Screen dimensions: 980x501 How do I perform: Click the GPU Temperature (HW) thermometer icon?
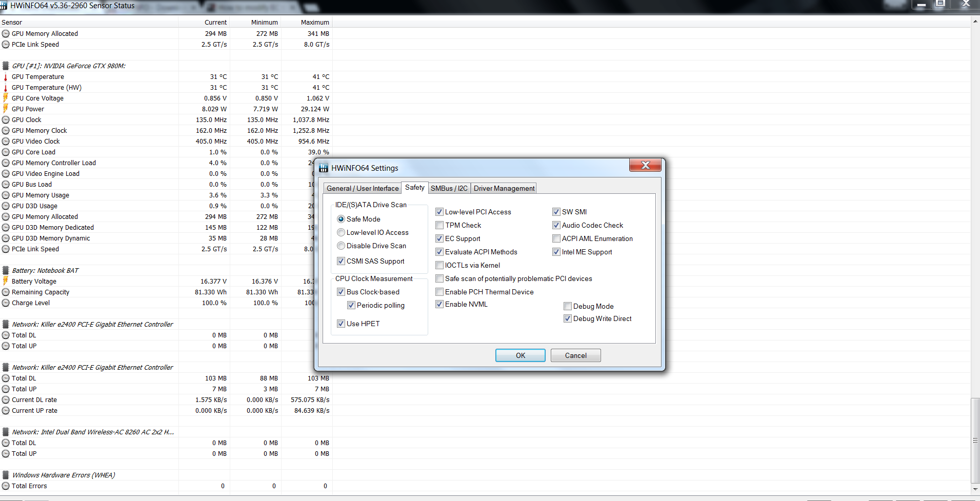(6, 88)
